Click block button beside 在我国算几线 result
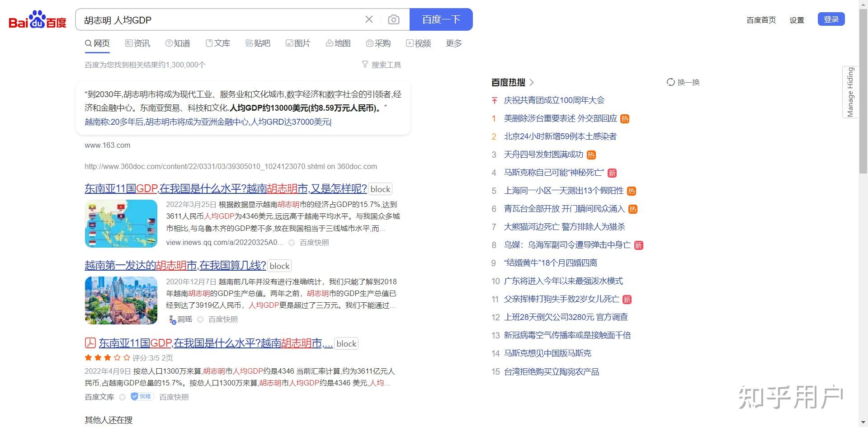Viewport: 868px width, 427px height. coord(279,266)
